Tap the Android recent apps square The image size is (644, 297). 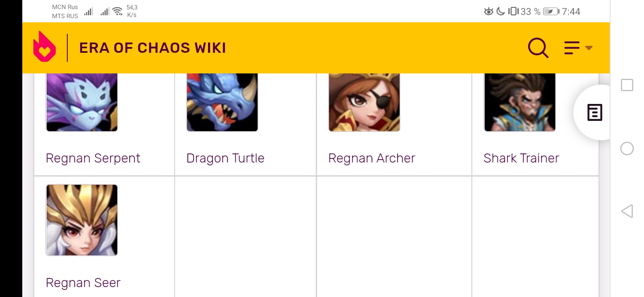coord(627,85)
